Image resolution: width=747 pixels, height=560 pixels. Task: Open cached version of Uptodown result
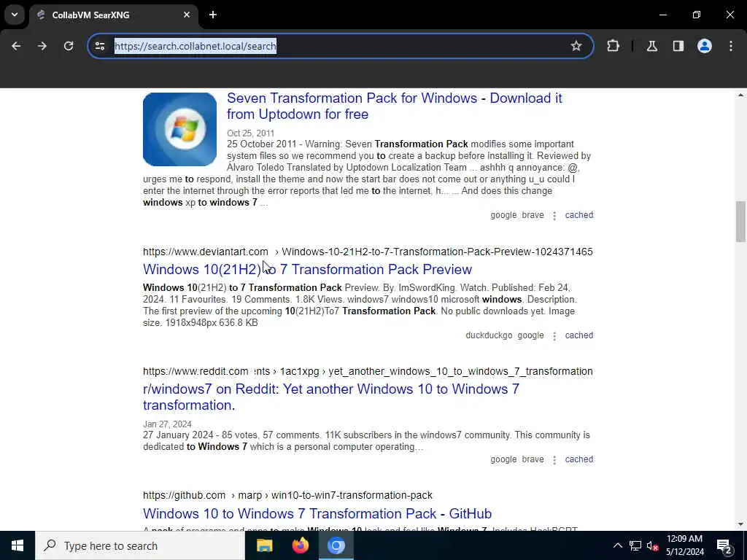pyautogui.click(x=578, y=215)
